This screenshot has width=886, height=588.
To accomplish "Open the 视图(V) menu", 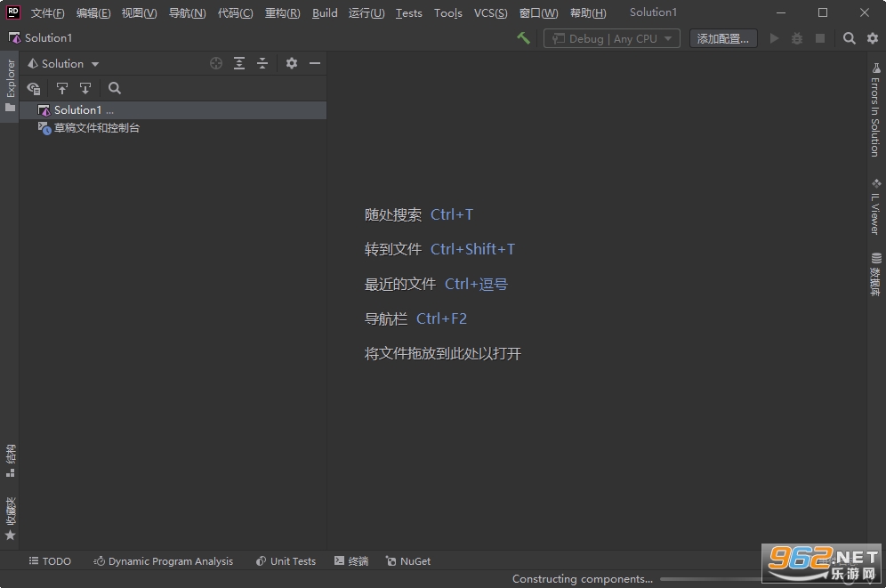I will point(139,13).
